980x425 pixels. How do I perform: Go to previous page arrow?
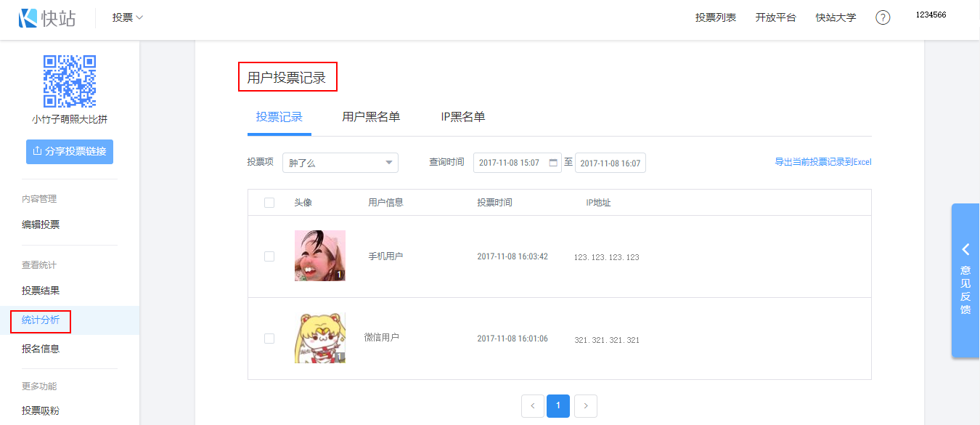[x=533, y=406]
